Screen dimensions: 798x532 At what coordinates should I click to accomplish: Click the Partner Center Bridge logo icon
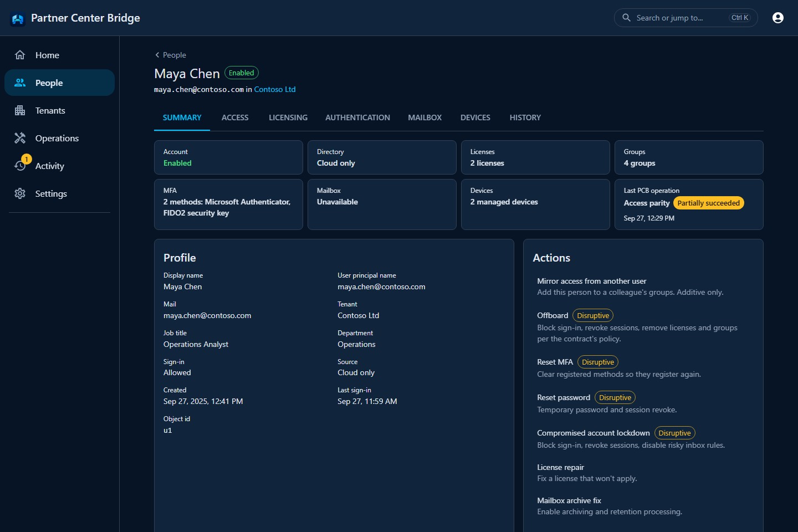[18, 18]
